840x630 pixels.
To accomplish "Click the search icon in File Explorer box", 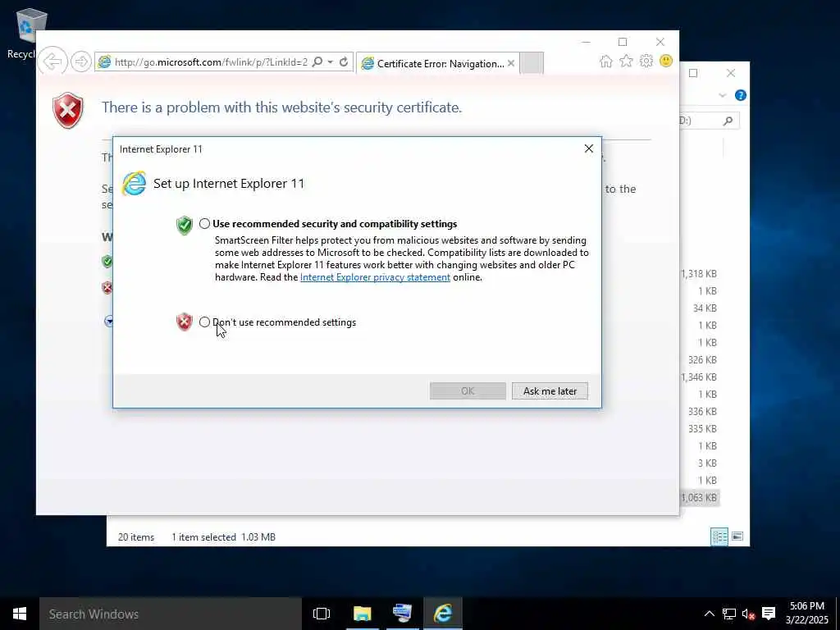I will point(728,121).
